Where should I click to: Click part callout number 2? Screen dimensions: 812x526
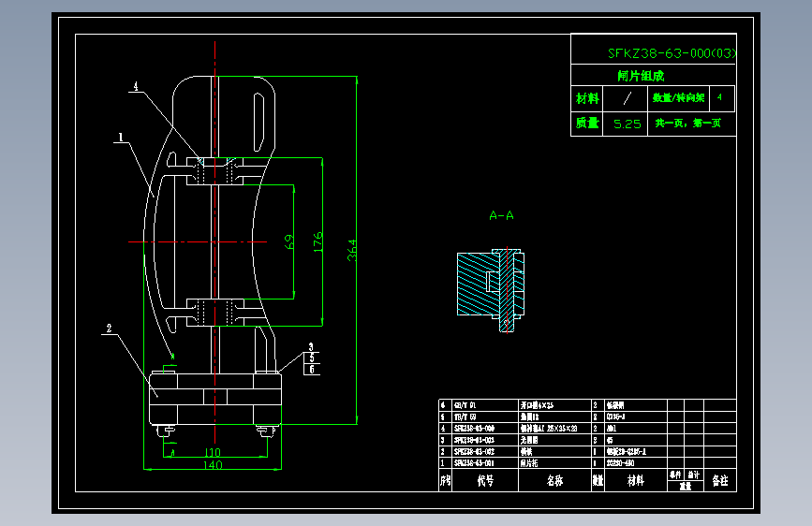[109, 329]
